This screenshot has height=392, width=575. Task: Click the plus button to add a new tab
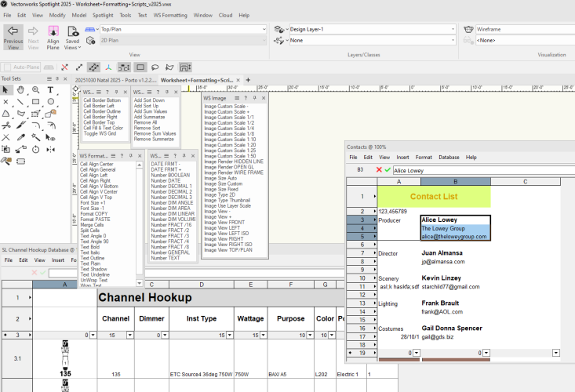[249, 80]
